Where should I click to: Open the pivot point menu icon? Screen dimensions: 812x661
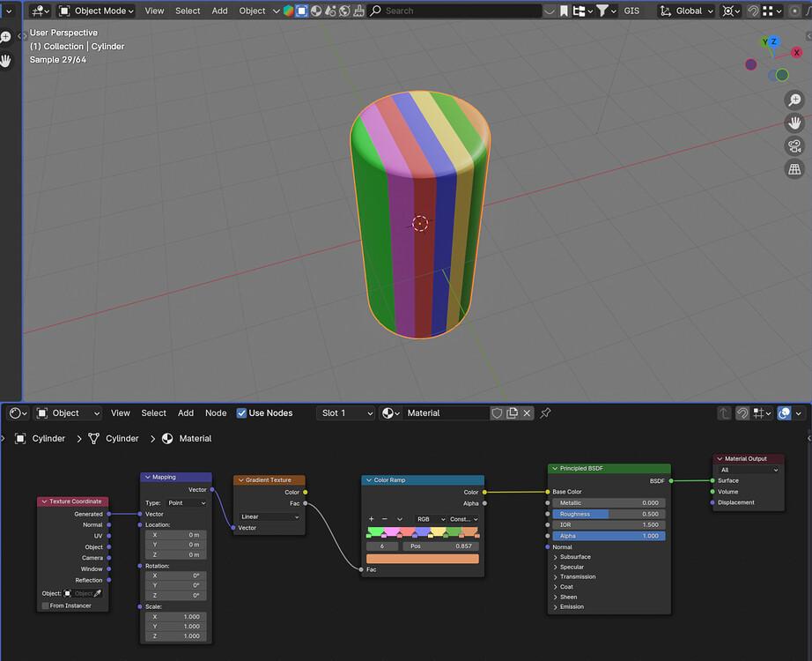click(x=731, y=11)
